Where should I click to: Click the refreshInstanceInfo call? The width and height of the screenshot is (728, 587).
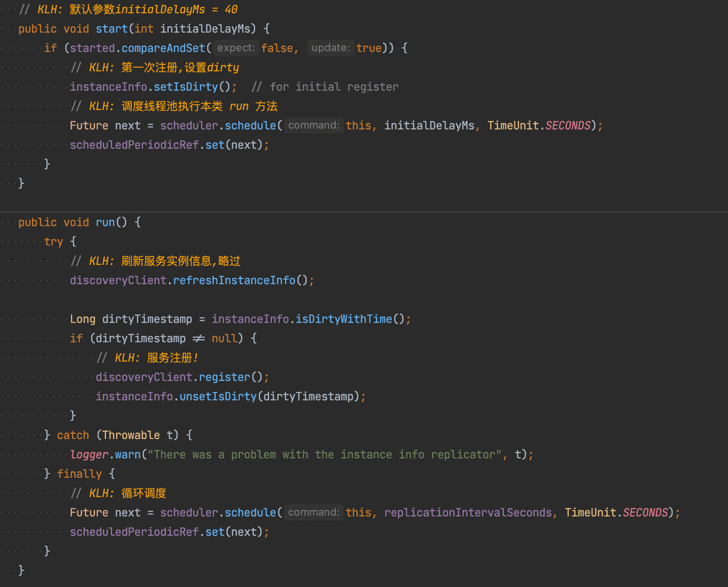[234, 280]
